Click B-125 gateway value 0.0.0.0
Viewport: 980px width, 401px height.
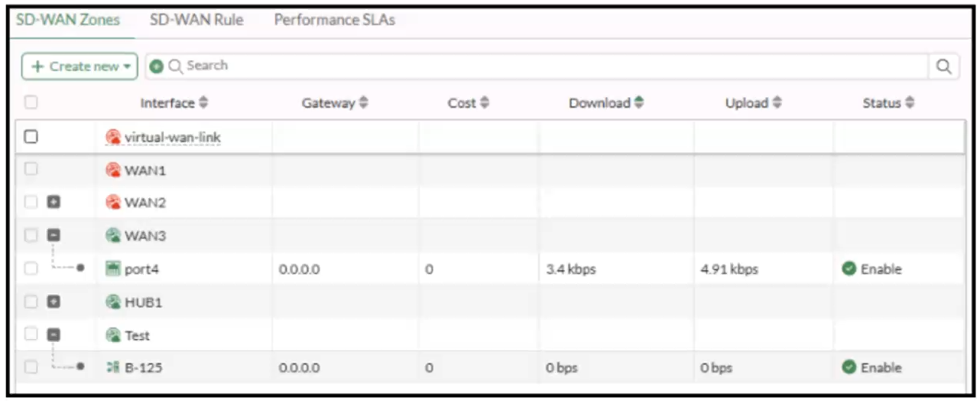[299, 368]
